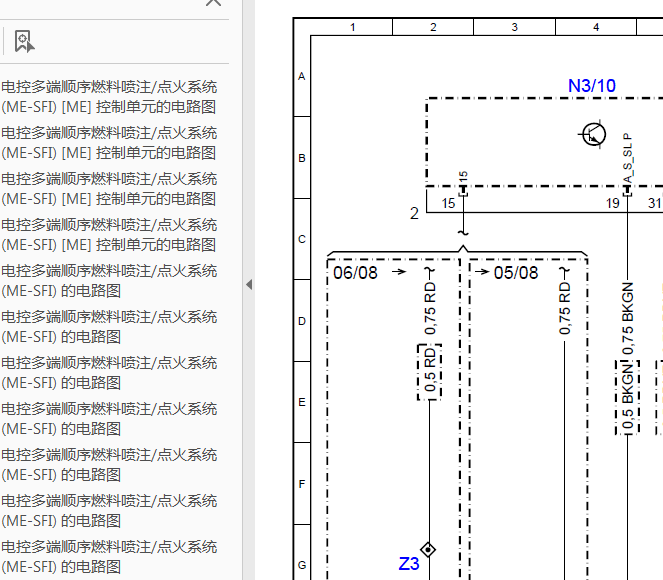Open the third plain (ME-SFI) 的电路图 bookmark
Screen dimensions: 663x580
point(109,373)
